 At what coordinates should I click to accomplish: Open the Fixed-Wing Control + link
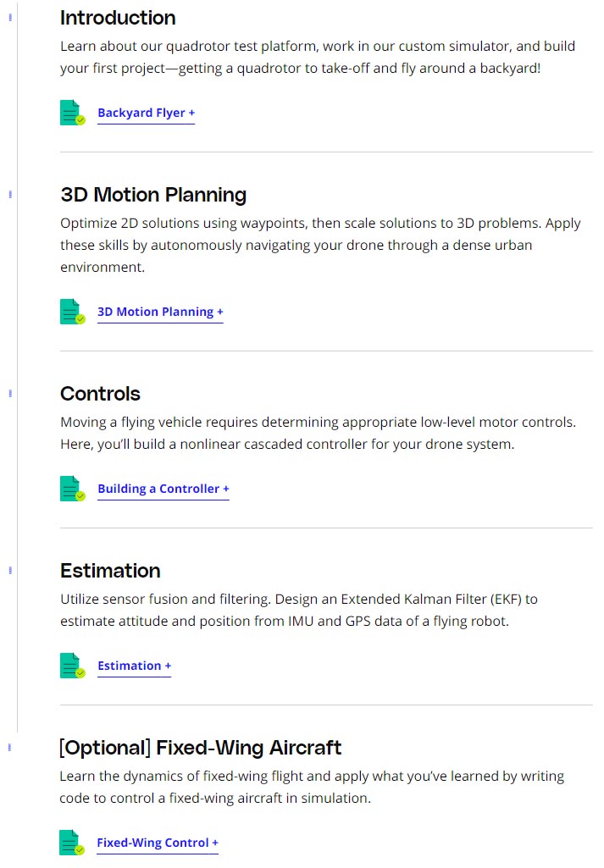coord(158,843)
